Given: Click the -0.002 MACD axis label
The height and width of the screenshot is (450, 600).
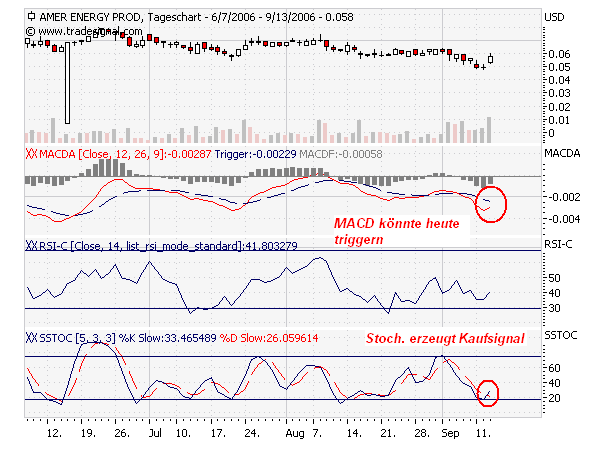Looking at the screenshot, I should click(564, 197).
